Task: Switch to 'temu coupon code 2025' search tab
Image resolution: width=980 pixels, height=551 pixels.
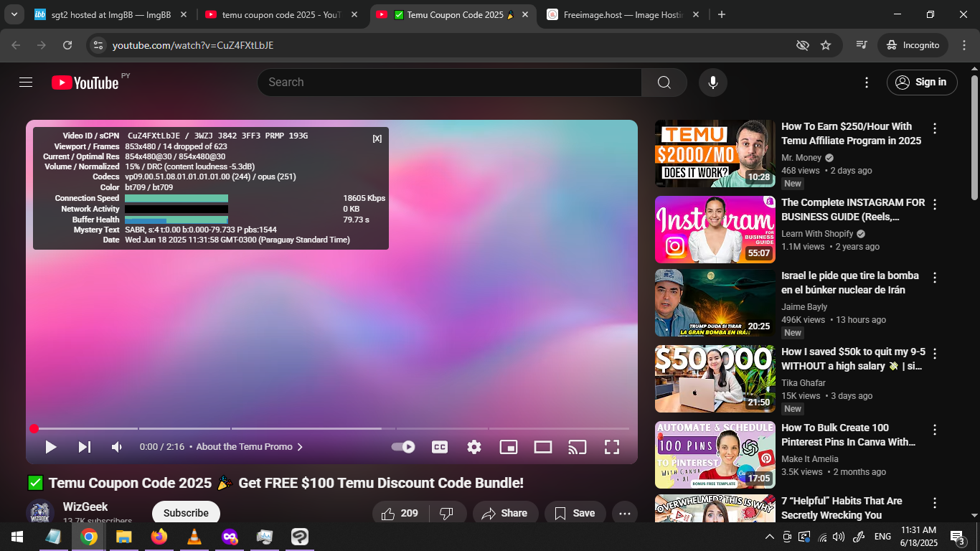Action: pyautogui.click(x=281, y=15)
